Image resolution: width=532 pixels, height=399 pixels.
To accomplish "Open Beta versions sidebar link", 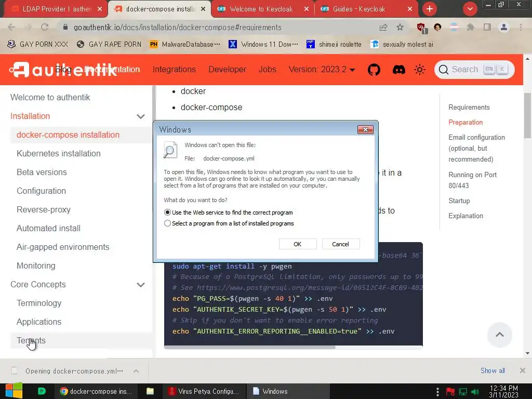I will point(42,172).
